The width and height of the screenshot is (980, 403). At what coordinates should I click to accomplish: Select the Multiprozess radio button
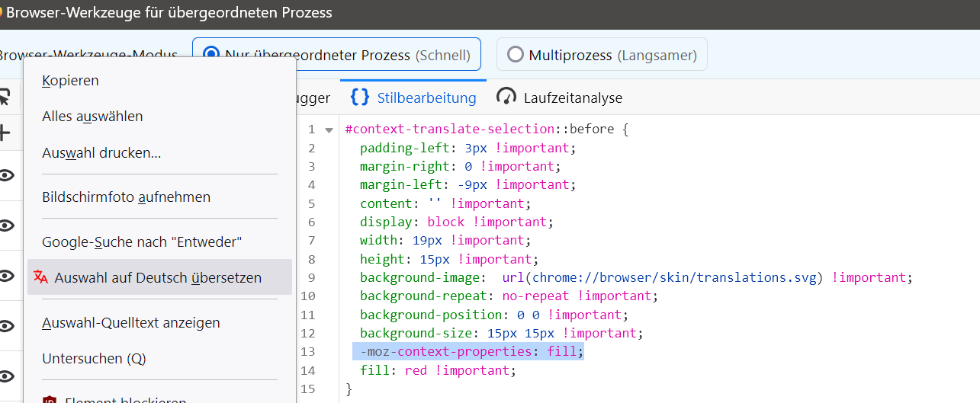[x=516, y=55]
